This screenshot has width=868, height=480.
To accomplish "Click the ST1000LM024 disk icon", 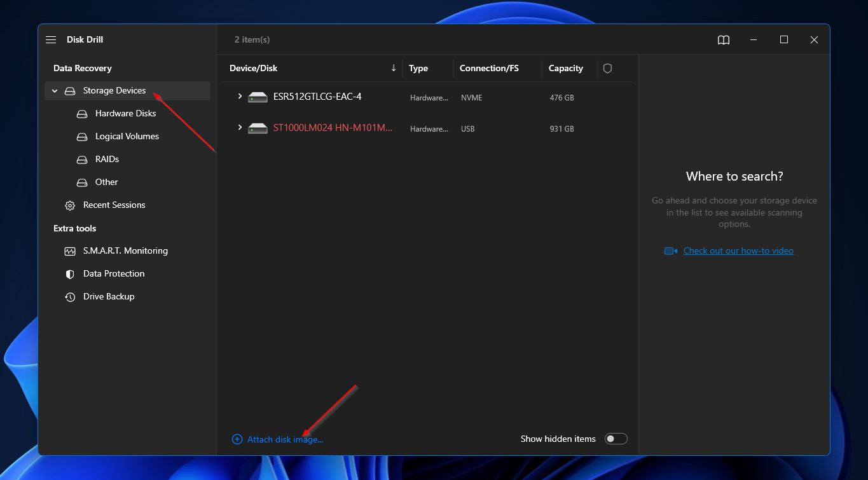I will (258, 128).
